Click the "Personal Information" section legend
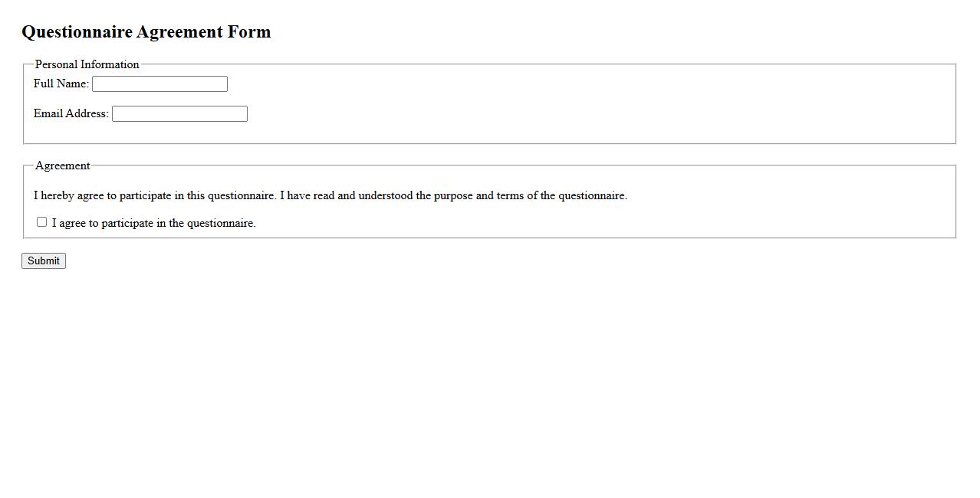The image size is (980, 498). [x=87, y=64]
